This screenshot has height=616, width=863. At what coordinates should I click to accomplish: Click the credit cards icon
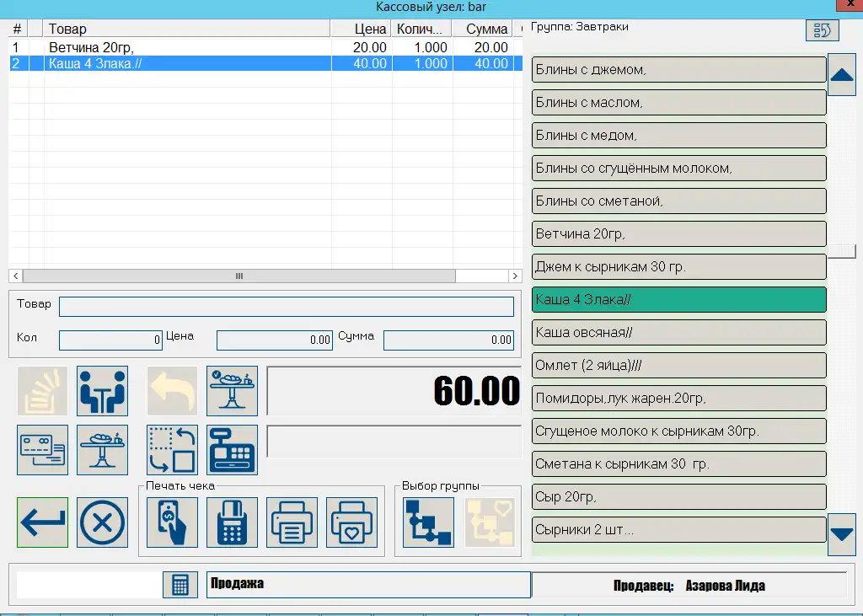[43, 450]
